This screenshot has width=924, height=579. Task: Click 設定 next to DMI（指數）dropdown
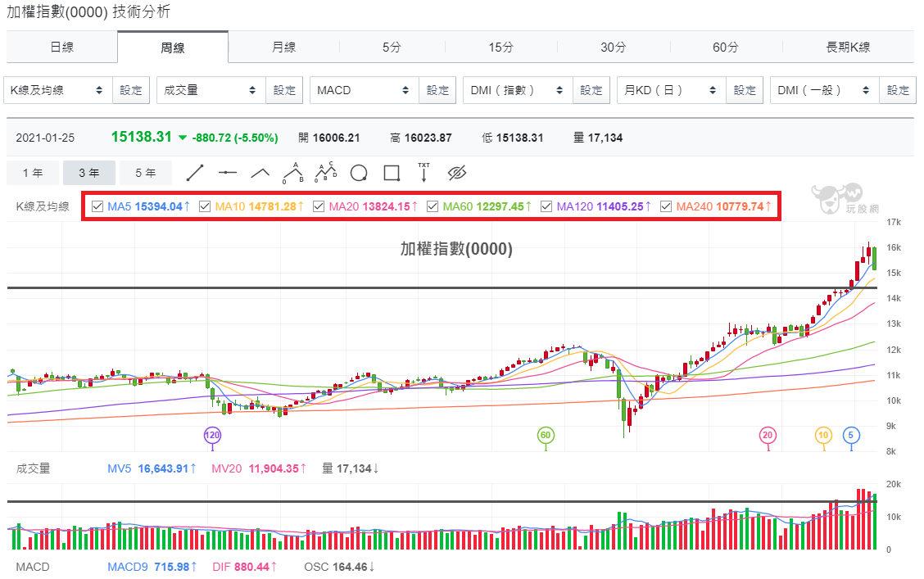[x=591, y=90]
